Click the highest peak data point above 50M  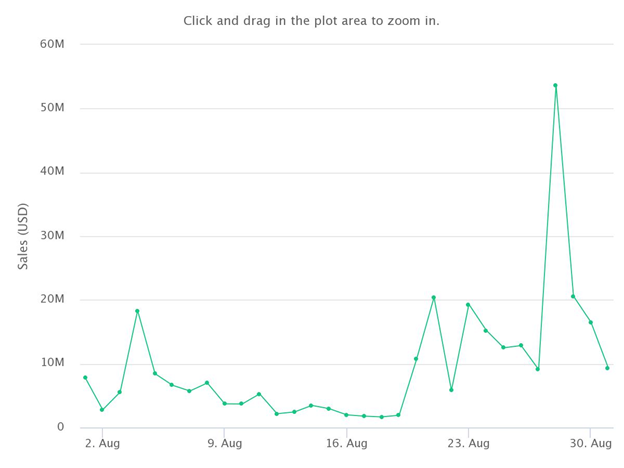[x=556, y=85]
